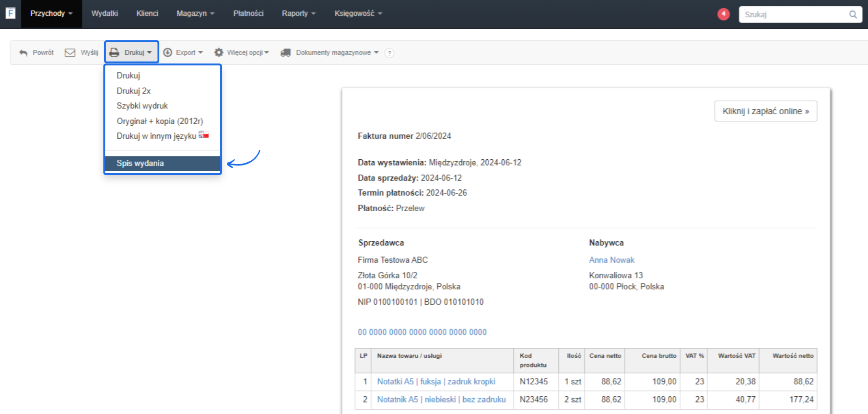Choose Szybki wydruk menu option
This screenshot has height=414, width=868.
click(x=142, y=106)
